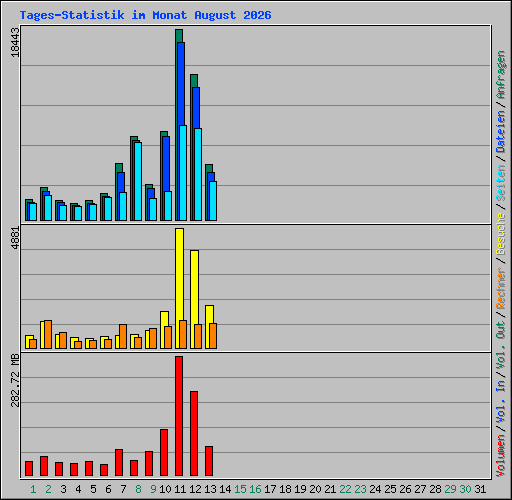Screen dimensions: 512x500
Task: Click the orange Rechner legend text
Action: point(500,288)
